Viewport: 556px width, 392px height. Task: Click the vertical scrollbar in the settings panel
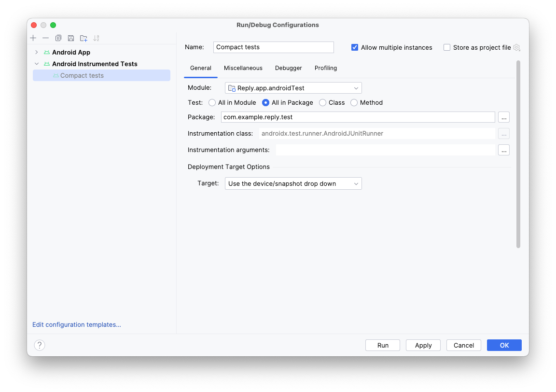pyautogui.click(x=518, y=154)
